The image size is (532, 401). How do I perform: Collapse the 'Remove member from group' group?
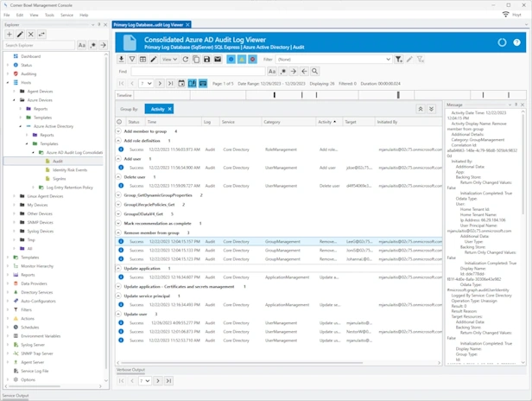(x=118, y=232)
